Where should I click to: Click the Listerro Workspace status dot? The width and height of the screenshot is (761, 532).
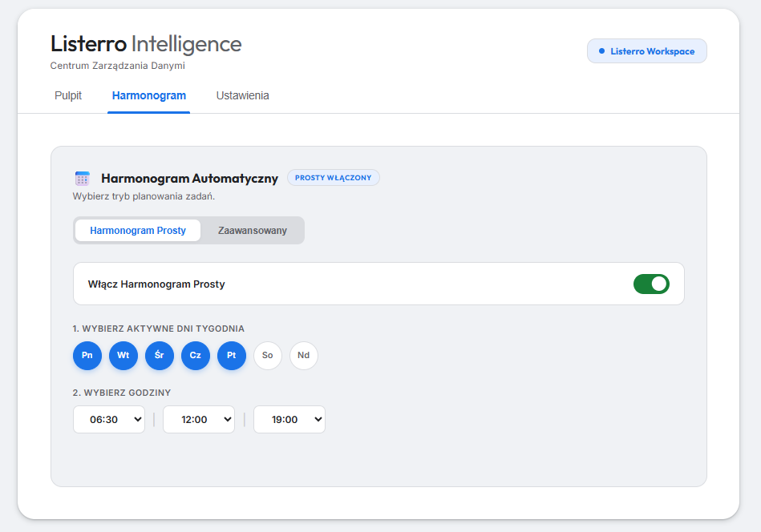(601, 51)
